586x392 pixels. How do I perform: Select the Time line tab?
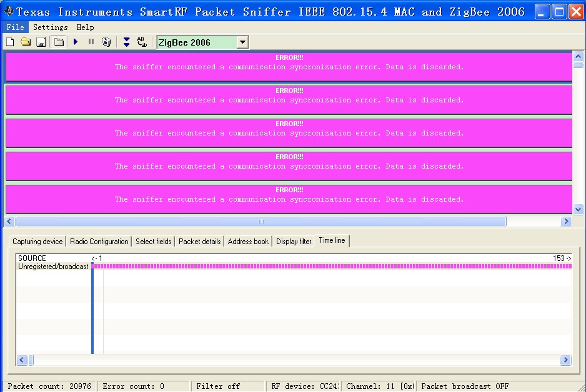pyautogui.click(x=332, y=240)
